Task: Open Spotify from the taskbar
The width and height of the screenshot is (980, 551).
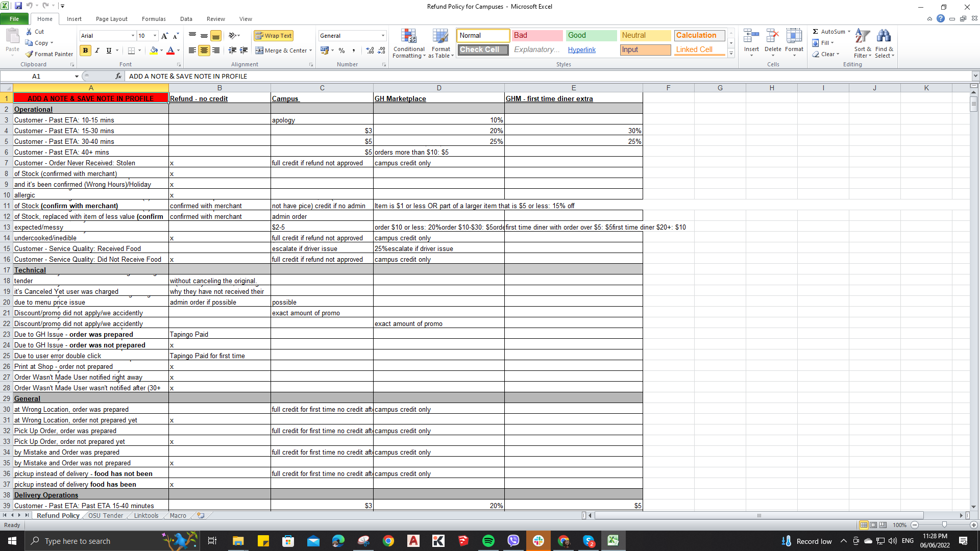Action: coord(488,541)
